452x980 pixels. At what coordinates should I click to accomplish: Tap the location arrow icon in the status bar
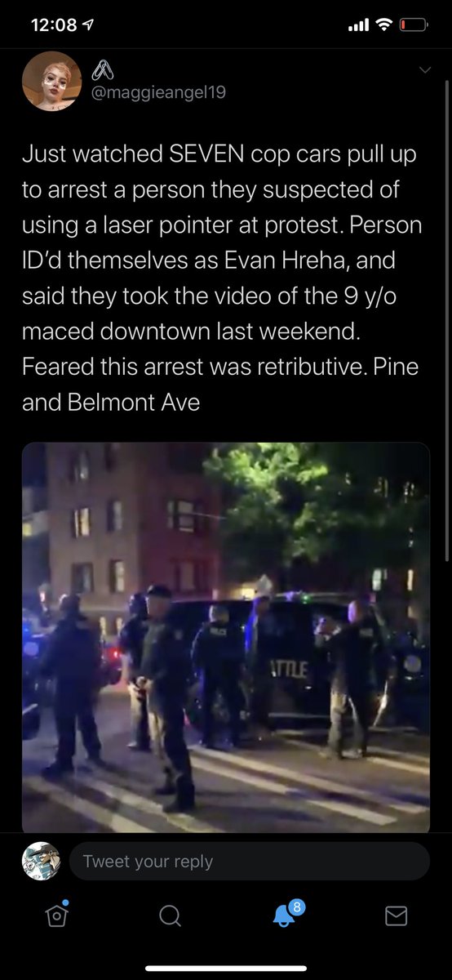[87, 25]
